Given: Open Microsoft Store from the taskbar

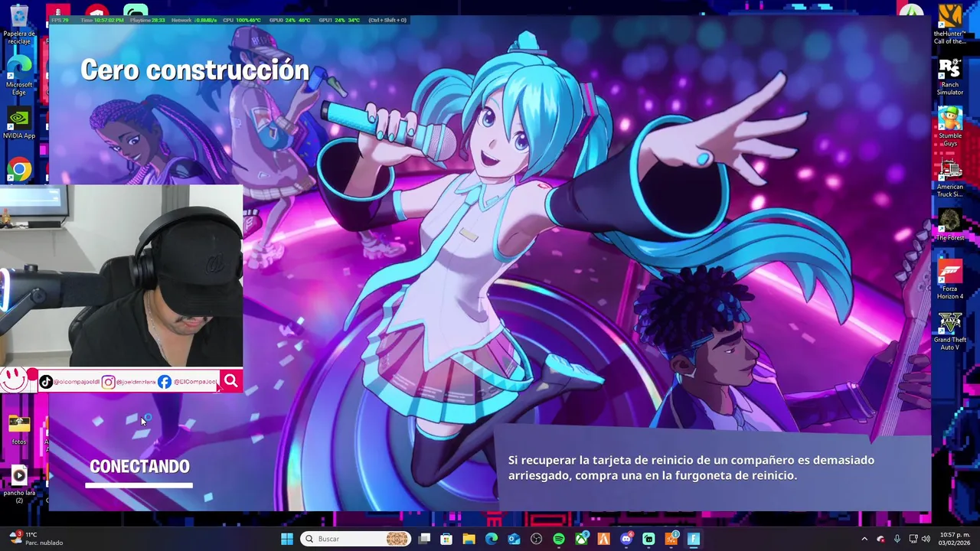Looking at the screenshot, I should 446,539.
